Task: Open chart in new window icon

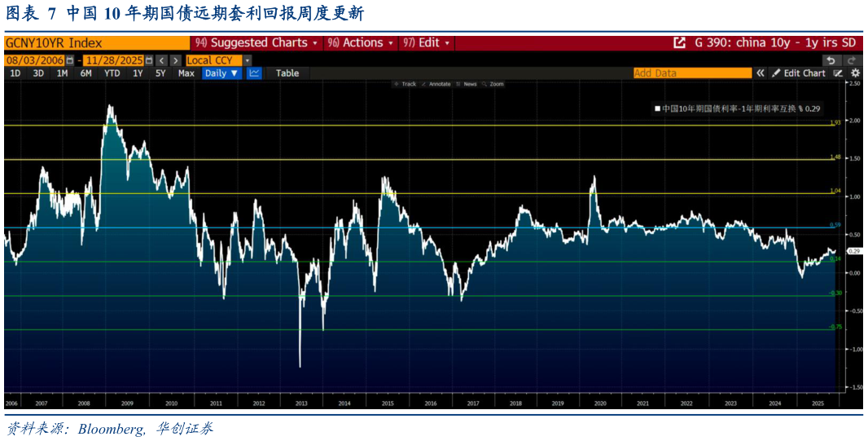Action: point(679,43)
